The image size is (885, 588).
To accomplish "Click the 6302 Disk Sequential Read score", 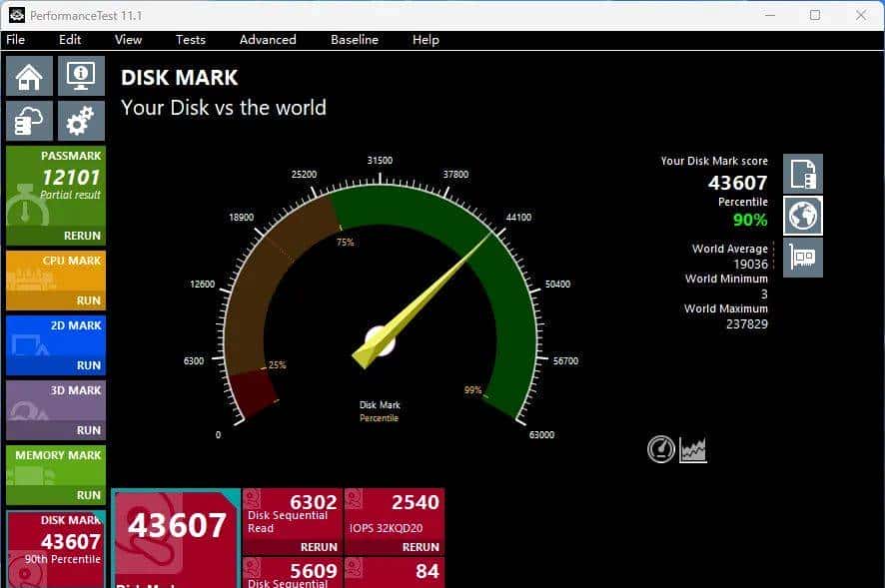I will (x=314, y=502).
